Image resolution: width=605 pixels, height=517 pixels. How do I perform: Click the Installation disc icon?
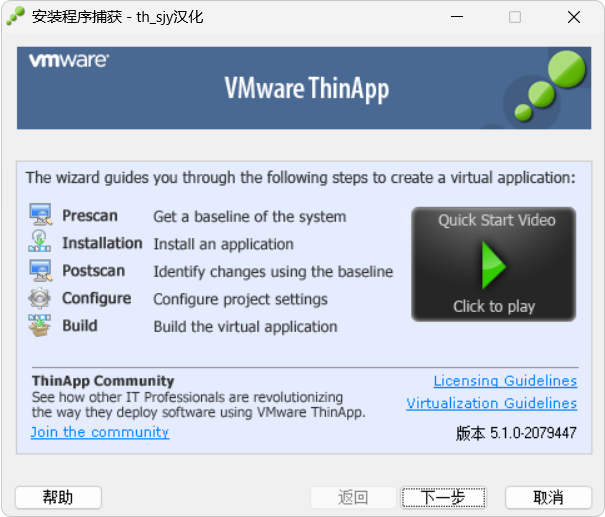click(40, 242)
